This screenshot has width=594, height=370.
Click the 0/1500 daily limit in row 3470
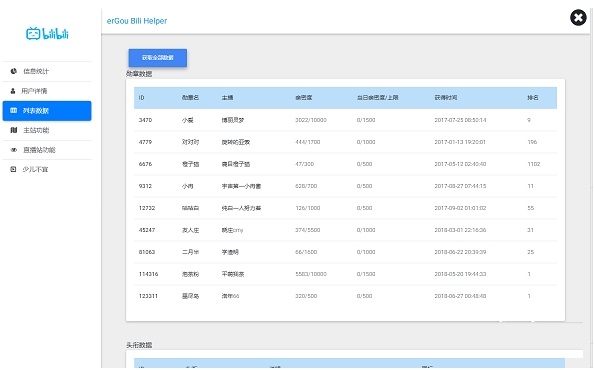[x=366, y=120]
